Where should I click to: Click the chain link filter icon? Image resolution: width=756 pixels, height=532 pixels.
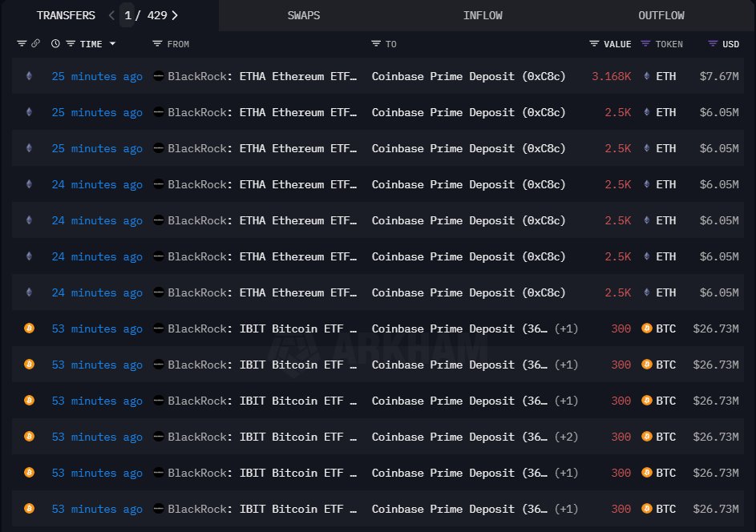(36, 44)
